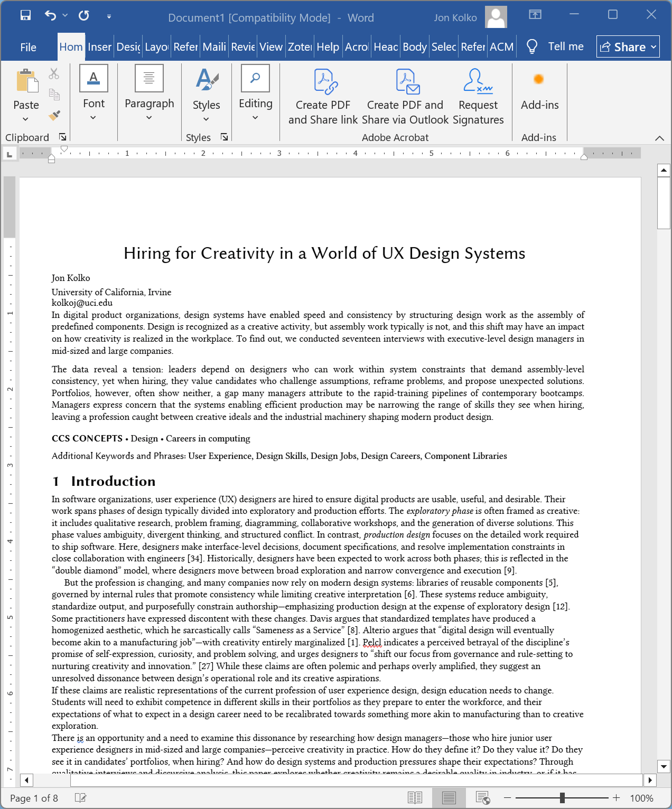Viewport: 672px width, 809px height.
Task: Collapse the ribbon with the chevron
Action: (659, 138)
